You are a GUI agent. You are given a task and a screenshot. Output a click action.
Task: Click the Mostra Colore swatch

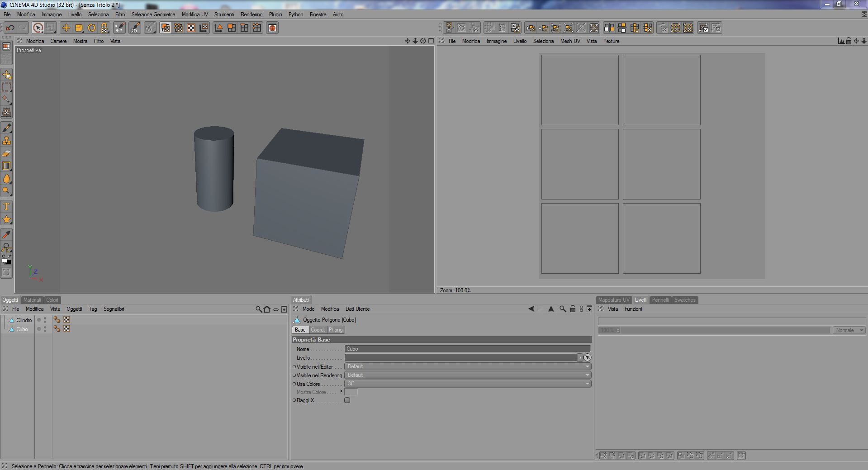point(351,392)
